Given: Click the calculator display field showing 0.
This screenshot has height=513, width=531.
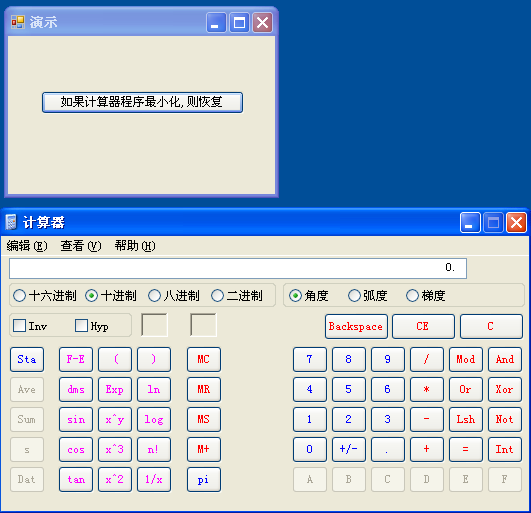Looking at the screenshot, I should tap(238, 268).
